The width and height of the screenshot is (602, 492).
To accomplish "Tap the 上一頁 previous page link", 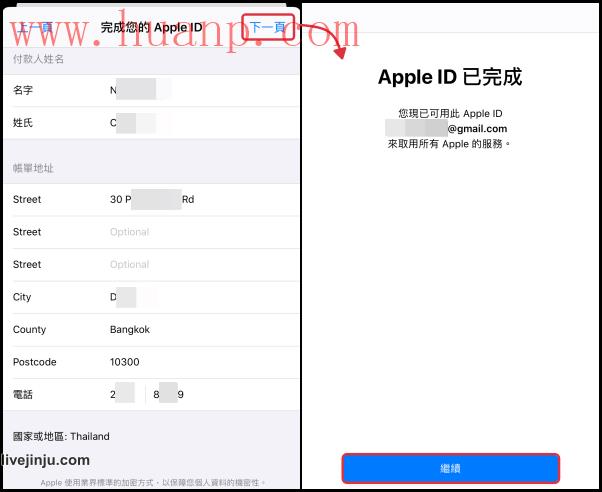I will 35,27.
